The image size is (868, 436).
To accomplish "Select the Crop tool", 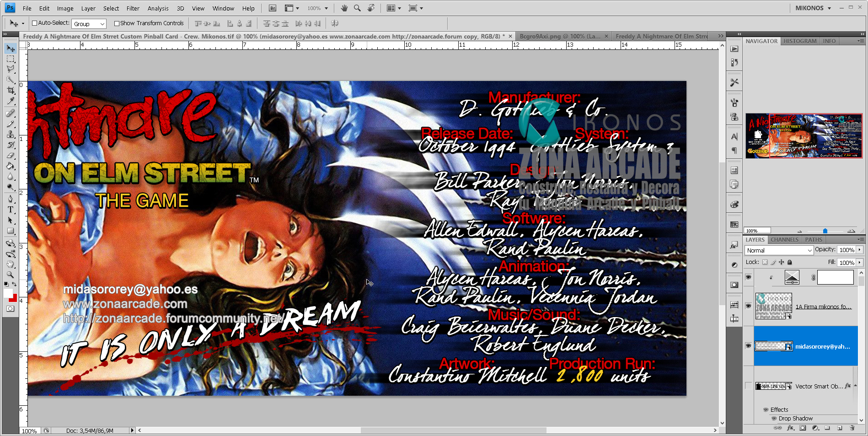I will click(x=11, y=91).
